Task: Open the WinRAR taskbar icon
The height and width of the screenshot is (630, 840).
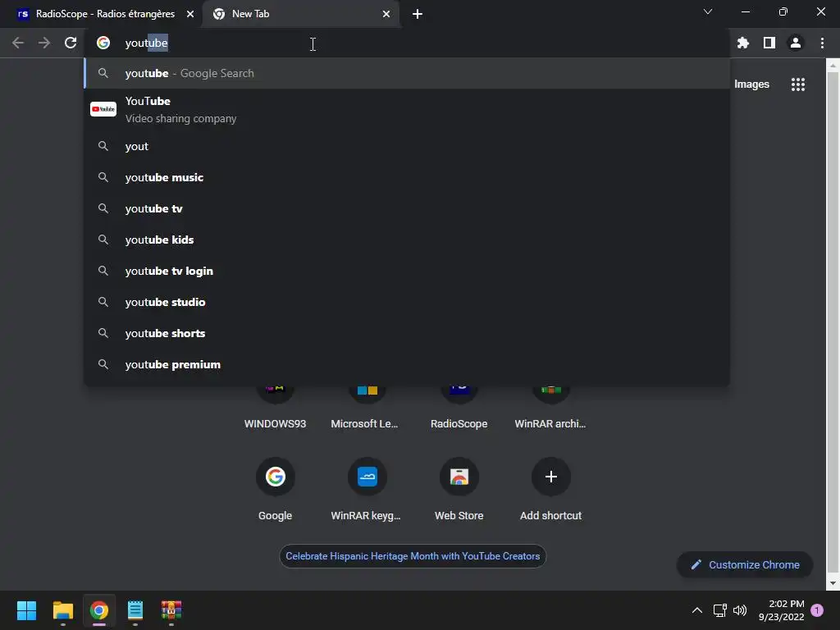Action: (171, 610)
